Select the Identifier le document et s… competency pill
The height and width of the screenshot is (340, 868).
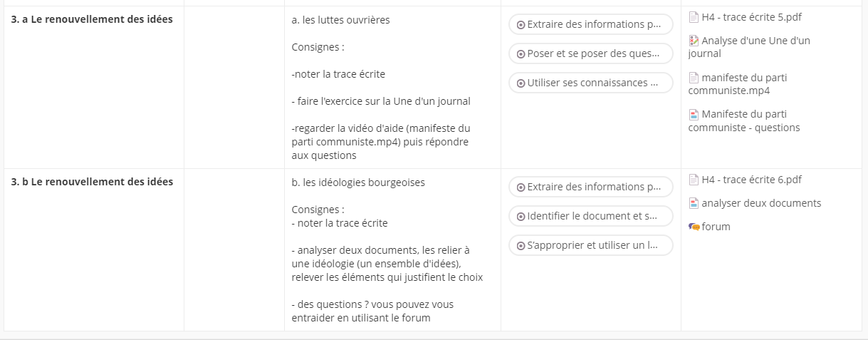pos(590,216)
